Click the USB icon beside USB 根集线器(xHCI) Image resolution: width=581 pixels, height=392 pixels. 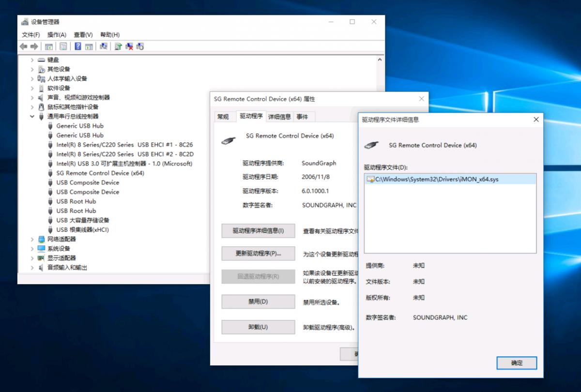(x=50, y=229)
